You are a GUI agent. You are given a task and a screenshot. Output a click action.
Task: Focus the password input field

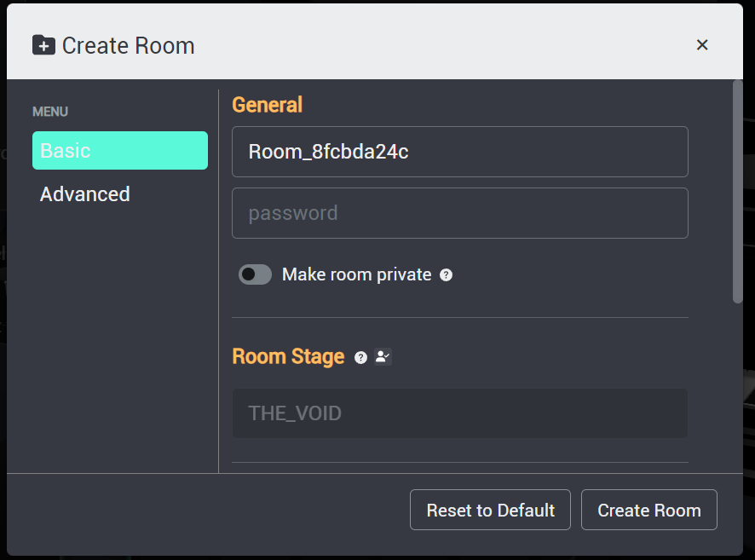coord(460,213)
